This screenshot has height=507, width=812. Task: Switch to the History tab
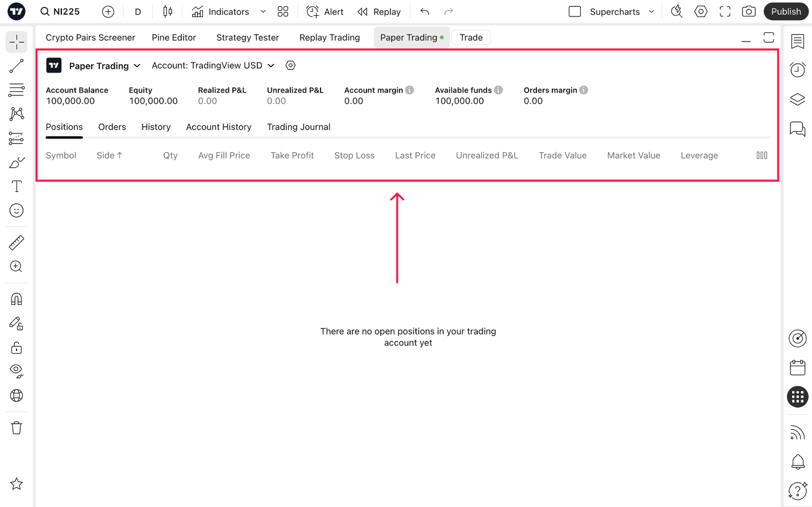click(156, 127)
